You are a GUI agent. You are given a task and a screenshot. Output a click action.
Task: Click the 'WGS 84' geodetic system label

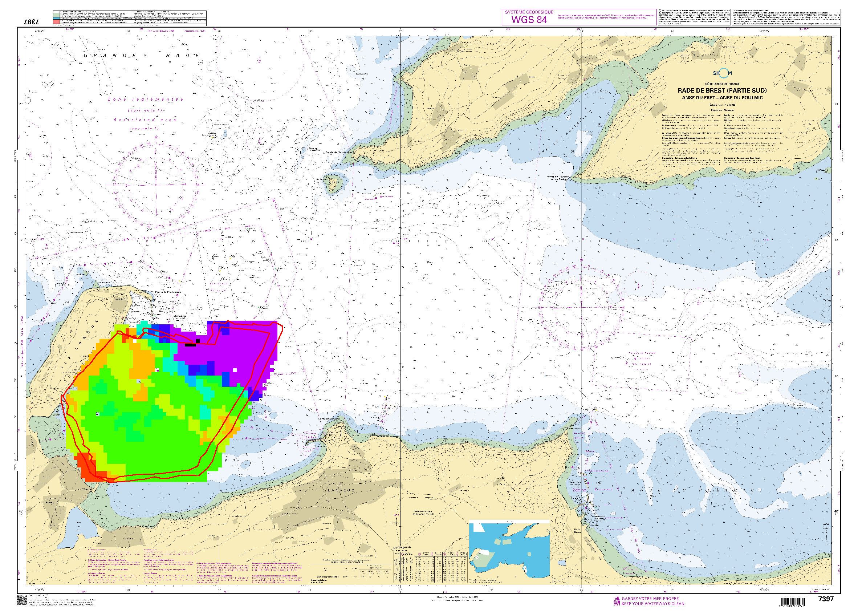click(x=529, y=20)
